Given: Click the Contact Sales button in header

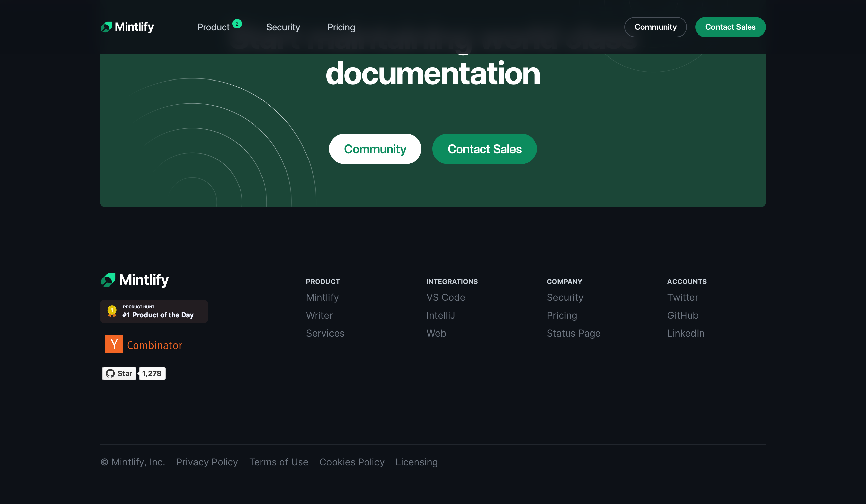Looking at the screenshot, I should pos(730,27).
